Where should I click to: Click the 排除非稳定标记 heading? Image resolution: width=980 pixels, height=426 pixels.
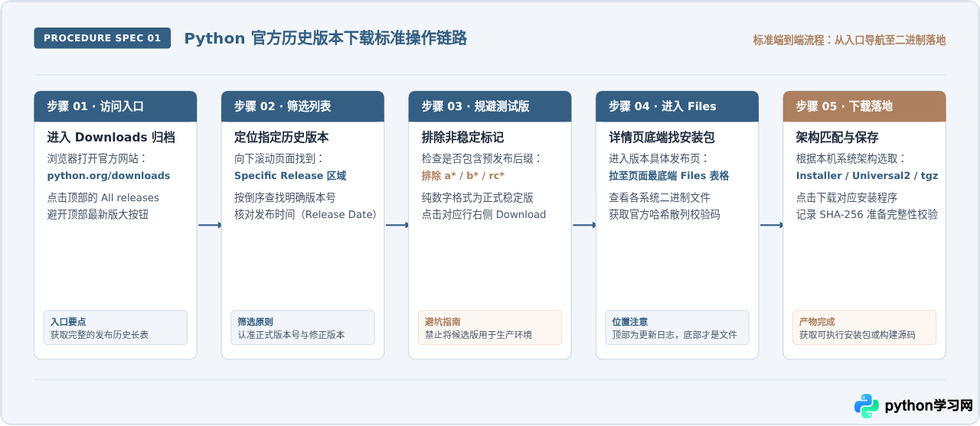(463, 138)
